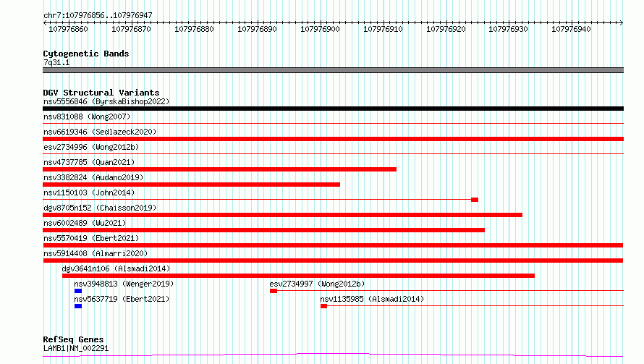
Task: Click ruler position 107976900
Action: click(x=320, y=29)
